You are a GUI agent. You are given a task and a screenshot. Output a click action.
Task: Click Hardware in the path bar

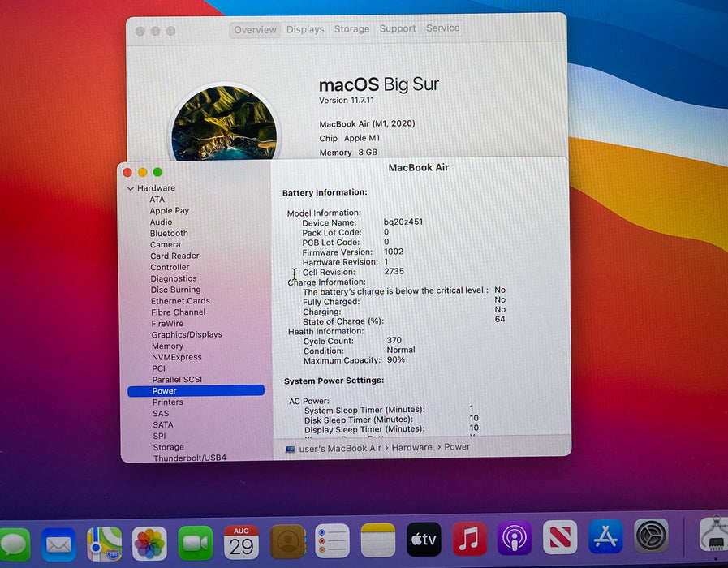coord(411,447)
